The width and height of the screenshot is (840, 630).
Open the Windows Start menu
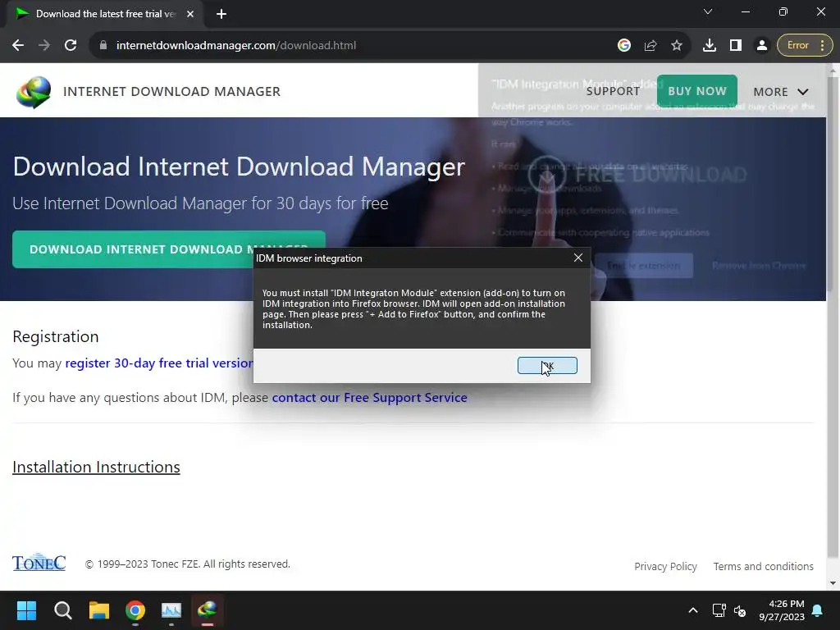point(26,610)
